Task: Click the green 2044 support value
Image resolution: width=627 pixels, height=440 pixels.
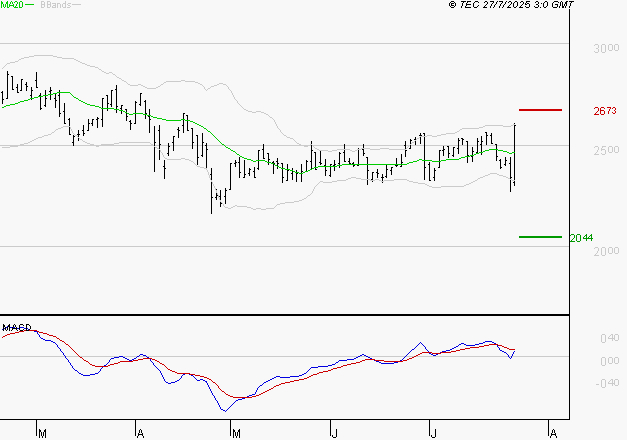Action: [x=581, y=238]
